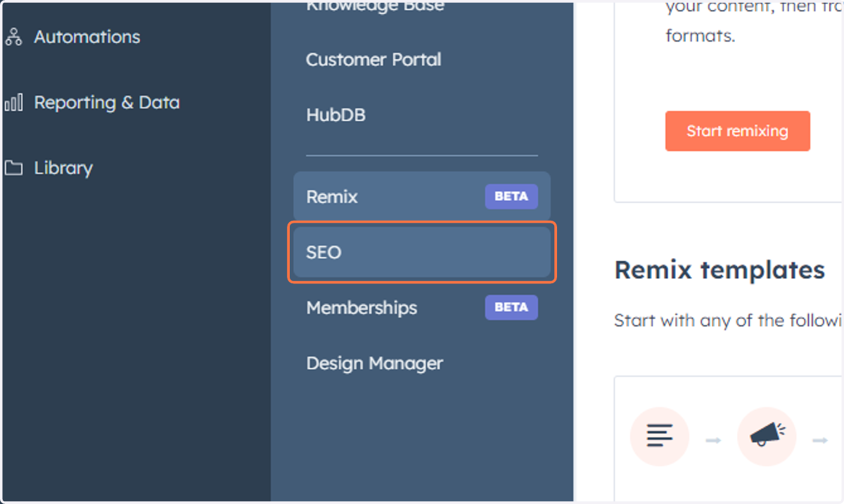This screenshot has height=504, width=844.
Task: Open the SEO tool
Action: tap(421, 252)
